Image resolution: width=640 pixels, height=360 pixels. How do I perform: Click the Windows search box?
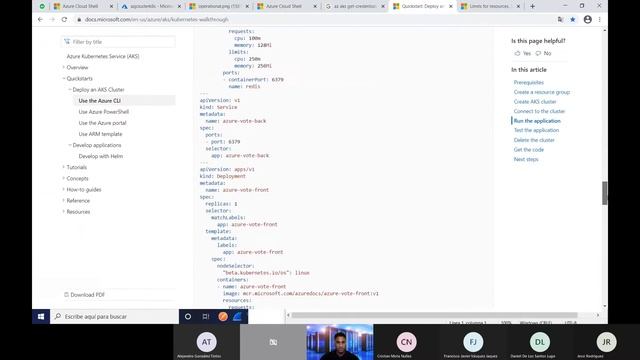114,316
